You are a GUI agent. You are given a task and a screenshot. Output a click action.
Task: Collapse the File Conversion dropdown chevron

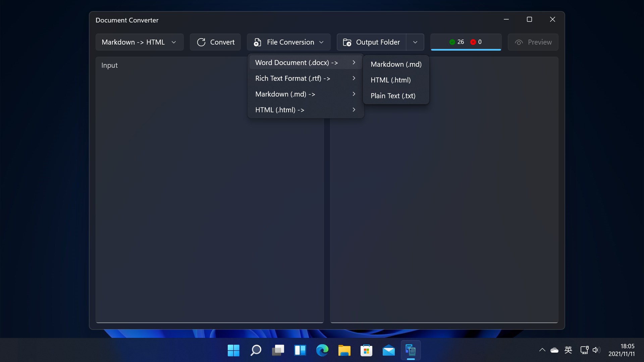[321, 42]
